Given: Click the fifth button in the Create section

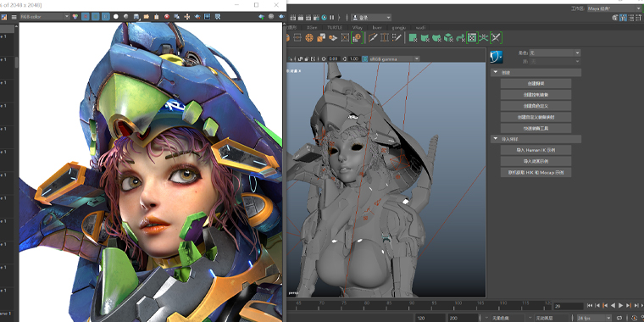Looking at the screenshot, I should tap(536, 128).
